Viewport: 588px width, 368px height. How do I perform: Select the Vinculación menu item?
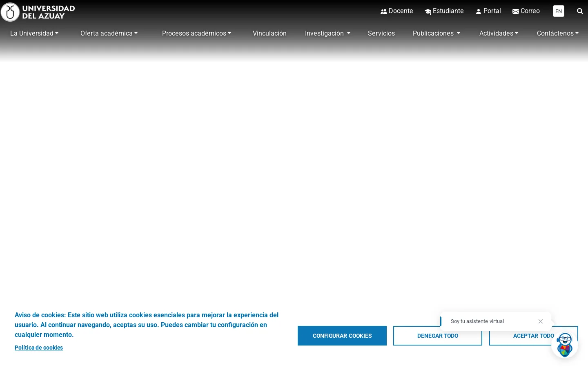pos(269,34)
